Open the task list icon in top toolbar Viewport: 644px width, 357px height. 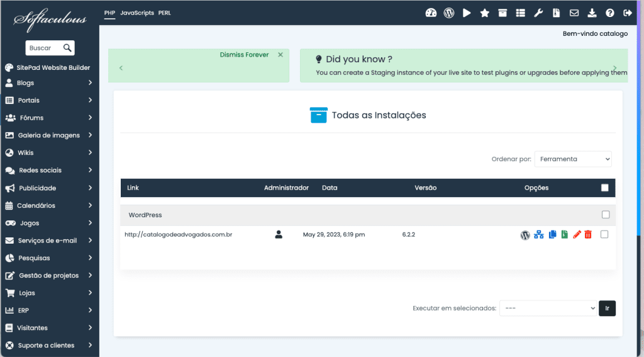(520, 13)
